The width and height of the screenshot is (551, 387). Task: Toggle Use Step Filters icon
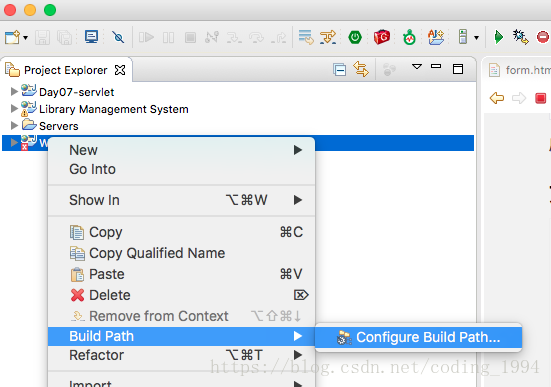tap(328, 37)
